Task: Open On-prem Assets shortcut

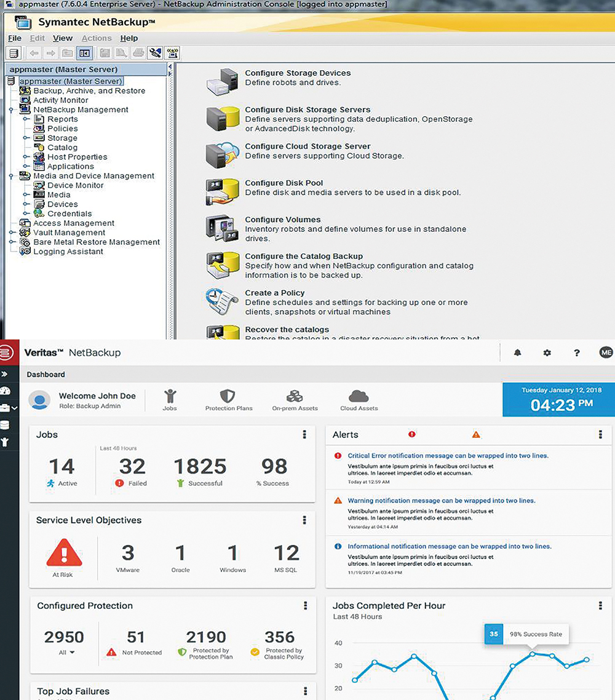Action: point(295,400)
